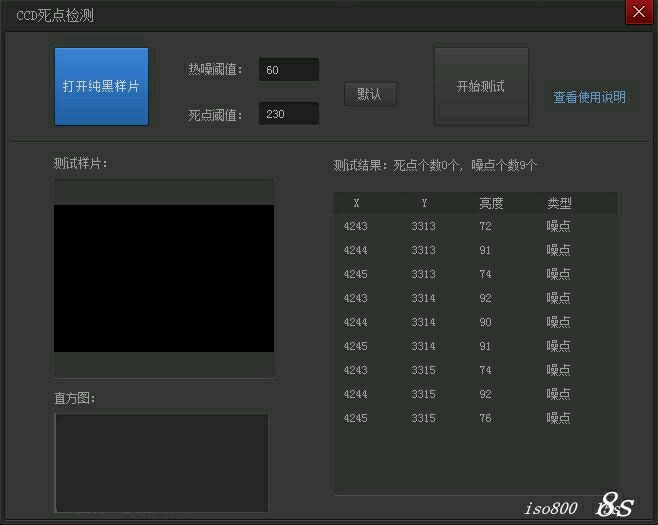This screenshot has height=525, width=658.
Task: Click X value 4245 in the brightness 76 row
Action: [x=355, y=418]
